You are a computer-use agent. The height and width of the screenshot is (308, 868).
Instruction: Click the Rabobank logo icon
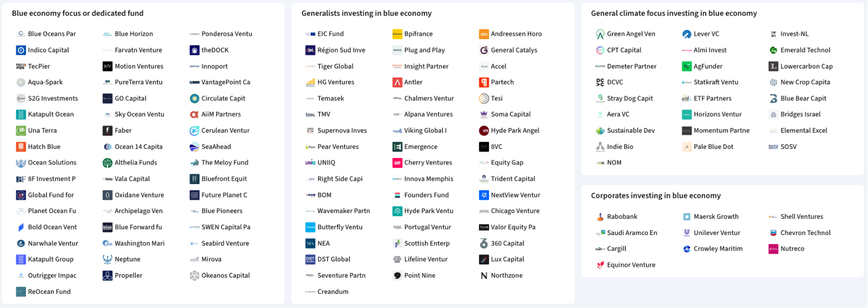click(x=600, y=216)
